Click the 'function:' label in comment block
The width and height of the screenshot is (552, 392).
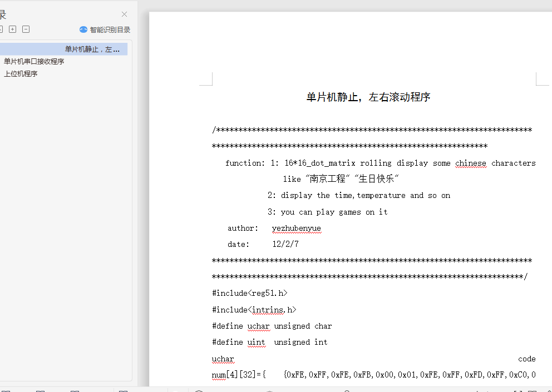pos(245,163)
